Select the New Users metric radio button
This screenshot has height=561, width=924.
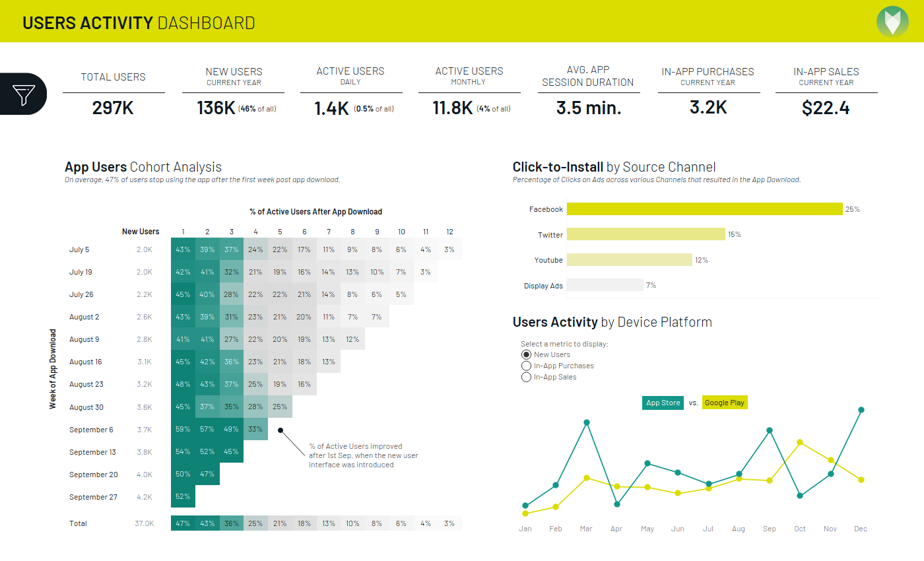click(x=526, y=354)
